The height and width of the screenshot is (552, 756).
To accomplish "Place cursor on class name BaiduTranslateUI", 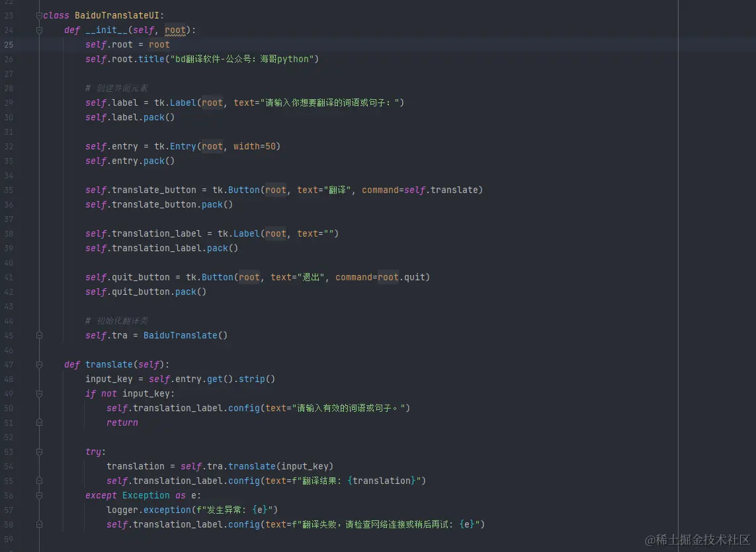I will (x=116, y=15).
